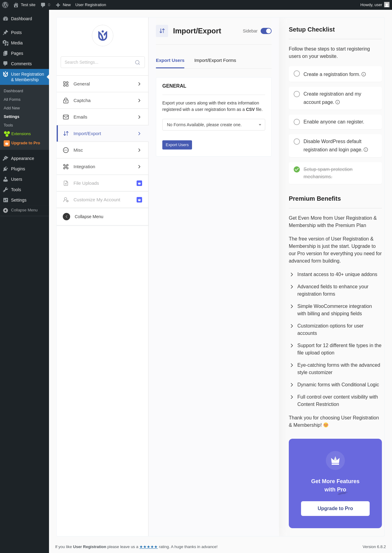The width and height of the screenshot is (392, 553).
Task: Click chevron beside Instant access to 40+ addons
Action: pyautogui.click(x=292, y=275)
